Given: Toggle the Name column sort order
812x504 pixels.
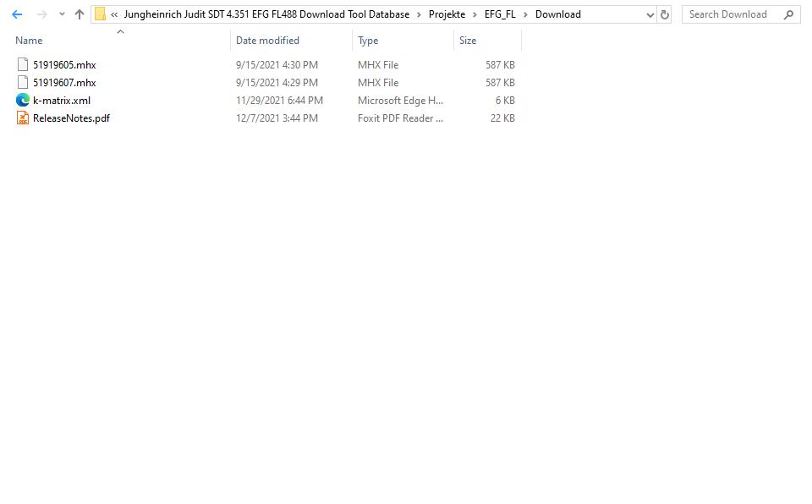Looking at the screenshot, I should pos(28,40).
